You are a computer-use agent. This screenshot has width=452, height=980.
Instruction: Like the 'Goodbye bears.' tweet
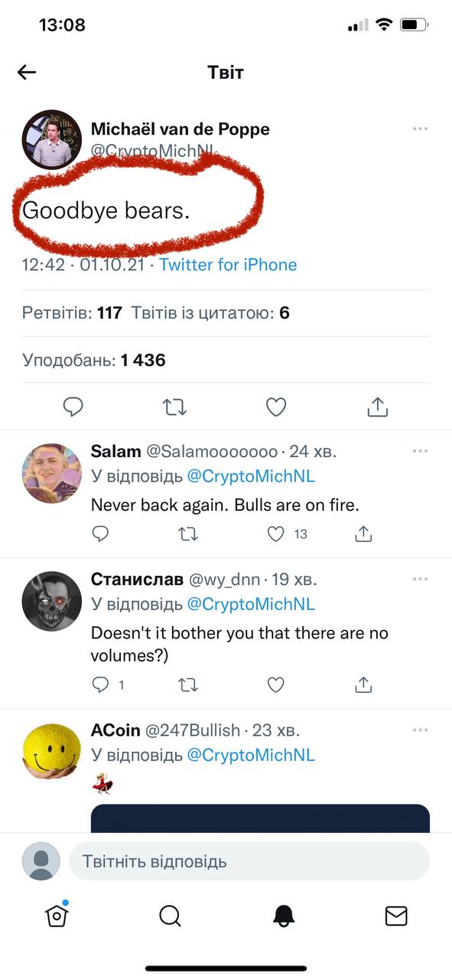(x=276, y=407)
